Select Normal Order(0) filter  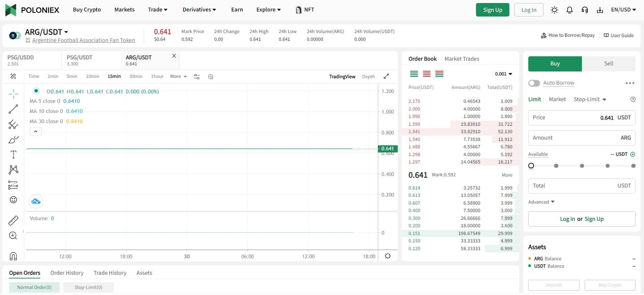pos(34,287)
